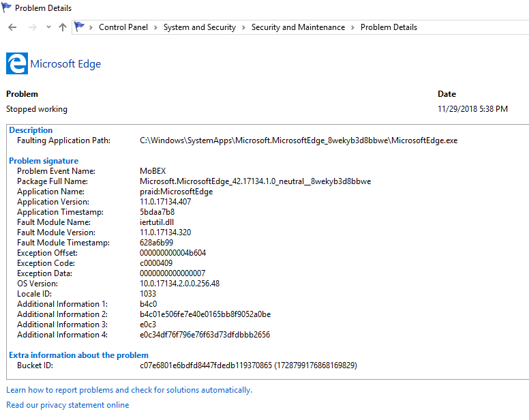Click the Microsoft Edge logo icon
The width and height of the screenshot is (529, 420).
click(x=17, y=63)
